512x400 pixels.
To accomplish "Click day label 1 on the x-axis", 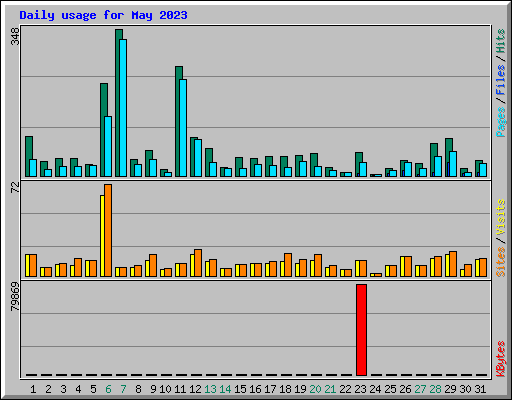I will (x=33, y=389).
